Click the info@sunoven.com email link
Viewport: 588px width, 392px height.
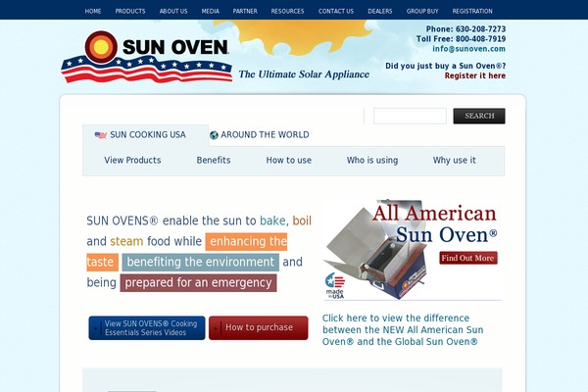click(468, 49)
